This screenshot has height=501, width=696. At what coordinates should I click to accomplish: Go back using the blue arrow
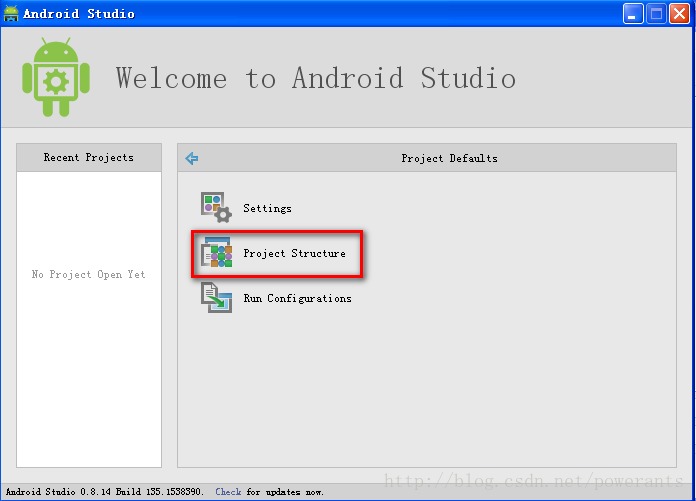[192, 158]
